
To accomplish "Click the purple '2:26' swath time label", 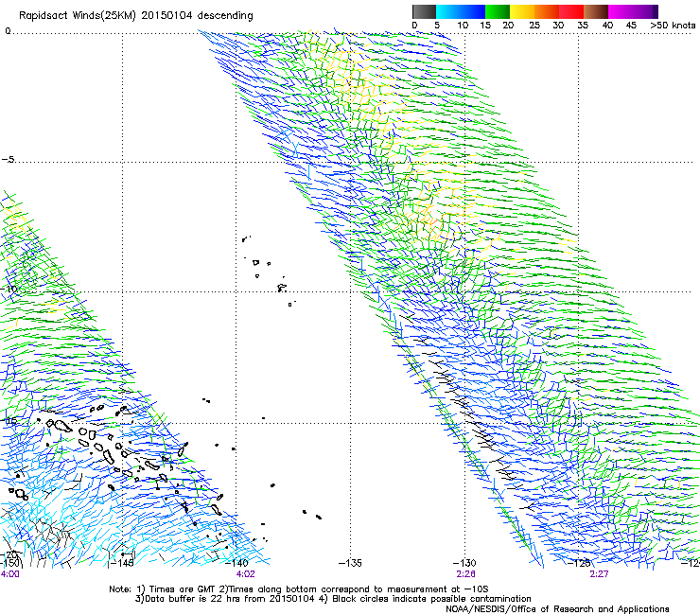I will (465, 574).
